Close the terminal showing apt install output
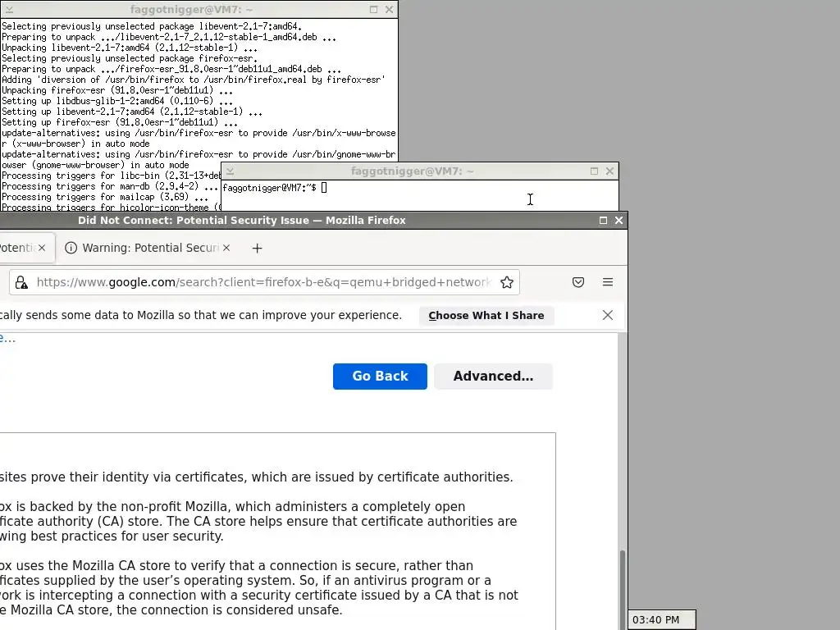 tap(389, 10)
